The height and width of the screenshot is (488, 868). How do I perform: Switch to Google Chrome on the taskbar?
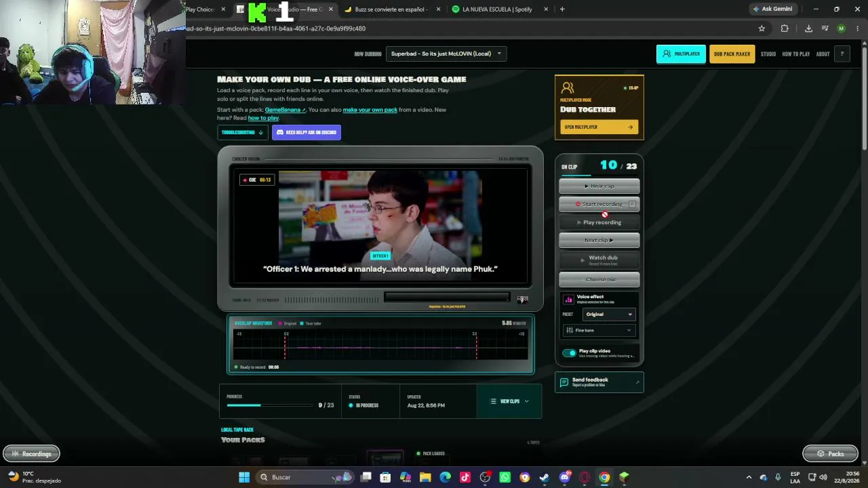click(604, 477)
